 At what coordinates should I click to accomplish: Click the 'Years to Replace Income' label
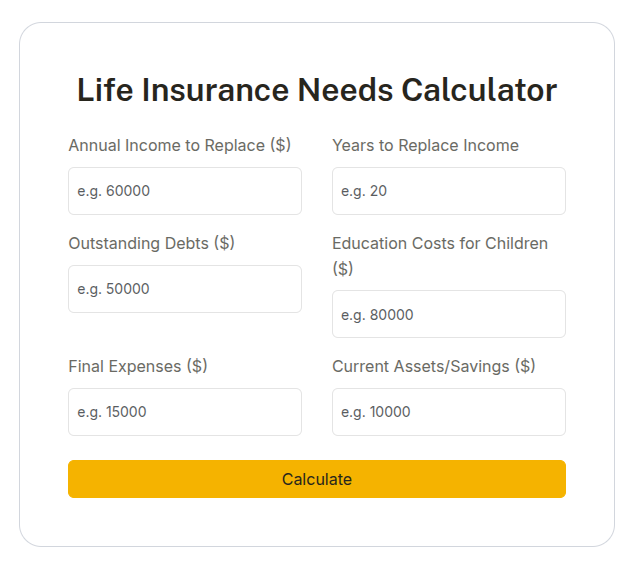pos(425,145)
